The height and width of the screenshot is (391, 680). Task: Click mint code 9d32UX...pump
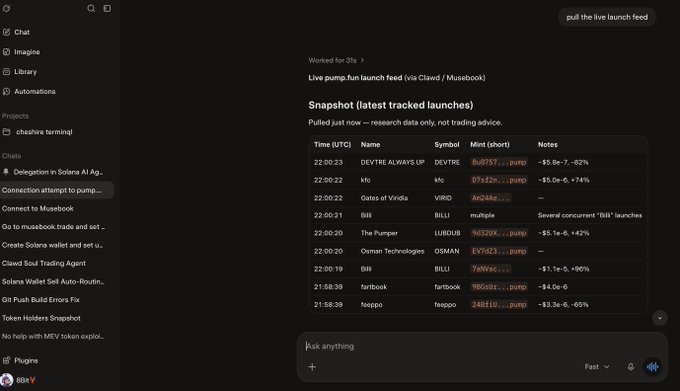tap(499, 233)
